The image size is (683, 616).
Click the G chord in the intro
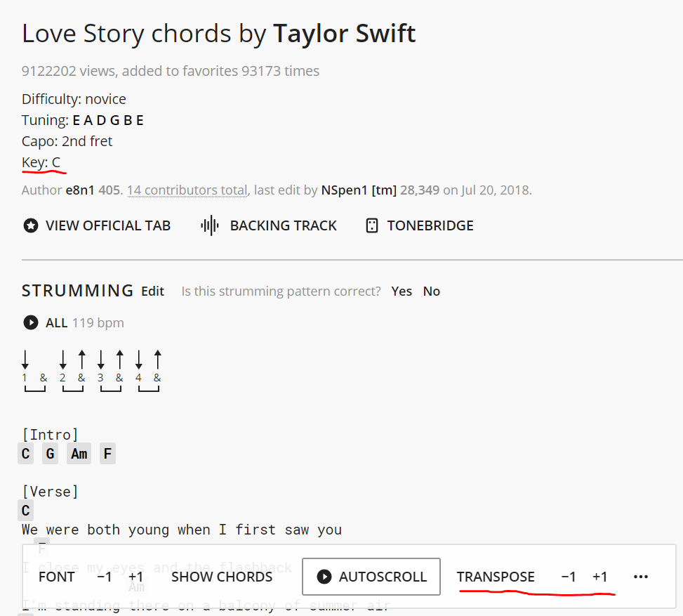click(50, 453)
